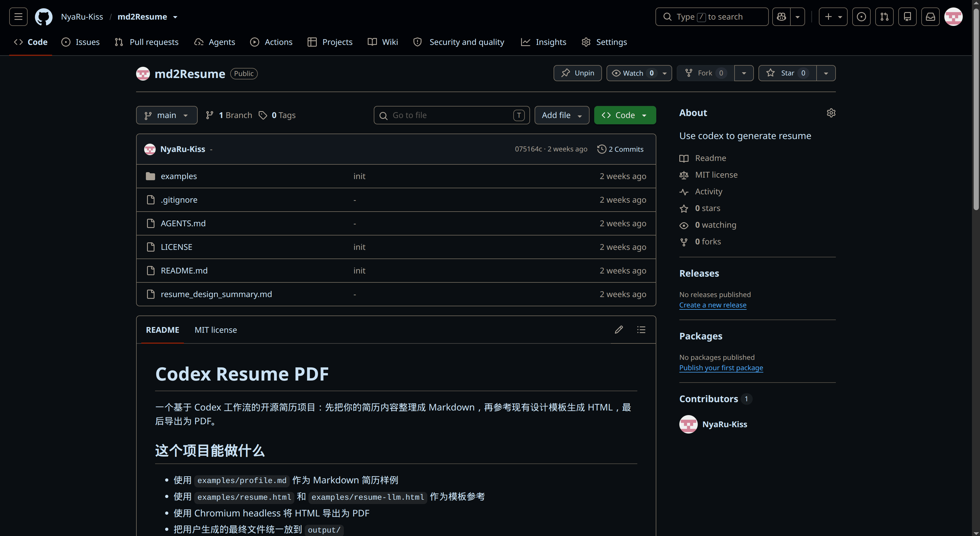Screen dimensions: 980x536
Task: Click the Unpin repository button
Action: 577,73
